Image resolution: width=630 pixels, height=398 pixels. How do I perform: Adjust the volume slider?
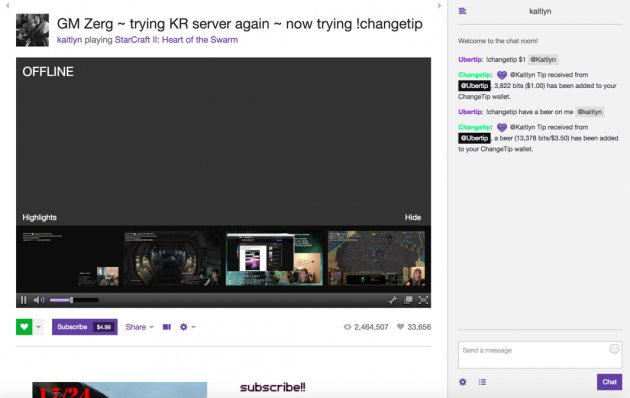tap(74, 300)
